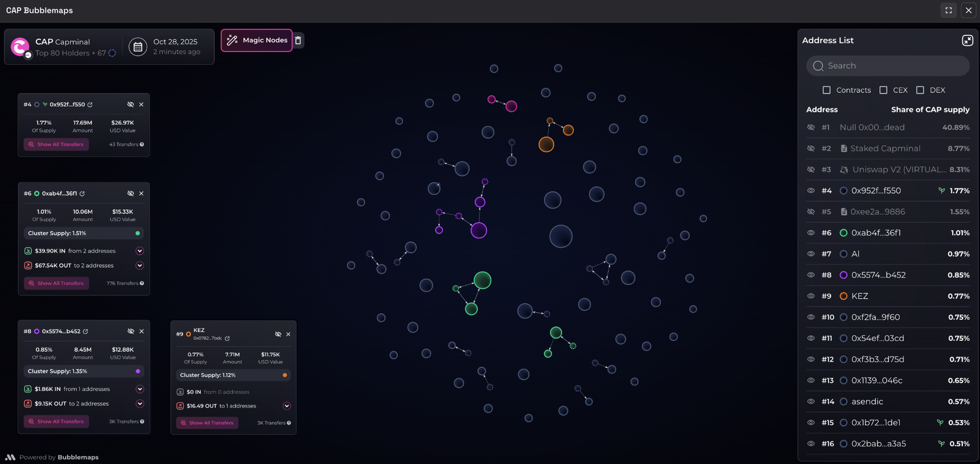The width and height of the screenshot is (980, 464).
Task: Hide address #4 0x952f...f550 in list
Action: (811, 191)
